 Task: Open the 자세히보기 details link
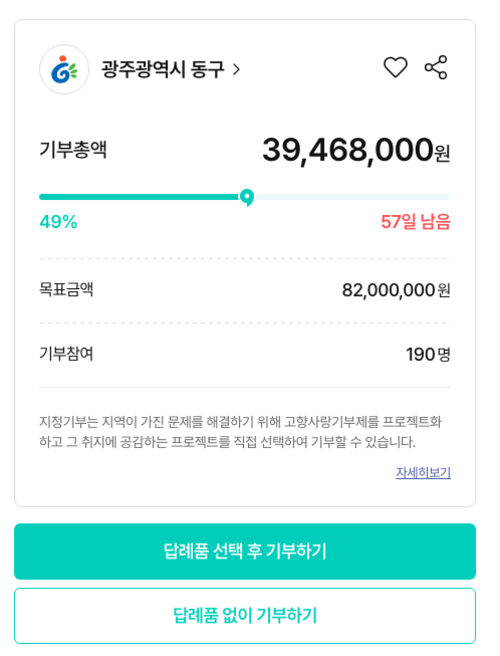tap(423, 473)
